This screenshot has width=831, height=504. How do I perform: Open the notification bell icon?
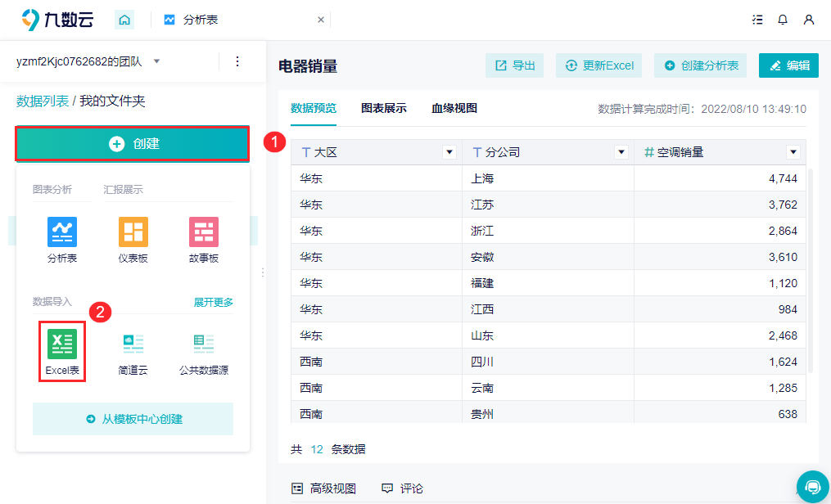click(783, 20)
